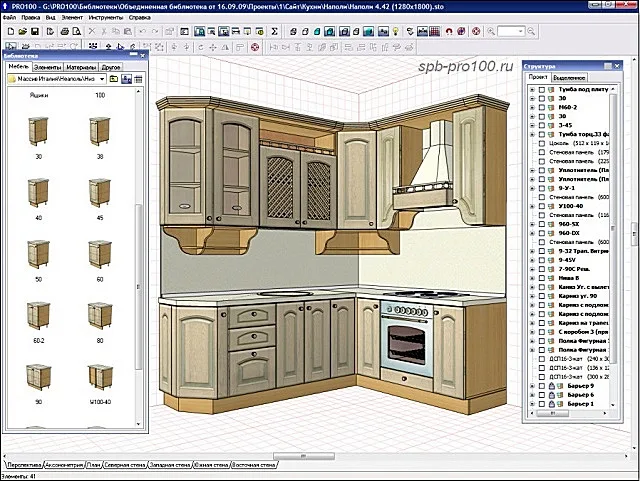This screenshot has width=640, height=481.
Task: Click the bottom horizontal scrollbar thumb
Action: pyautogui.click(x=304, y=456)
